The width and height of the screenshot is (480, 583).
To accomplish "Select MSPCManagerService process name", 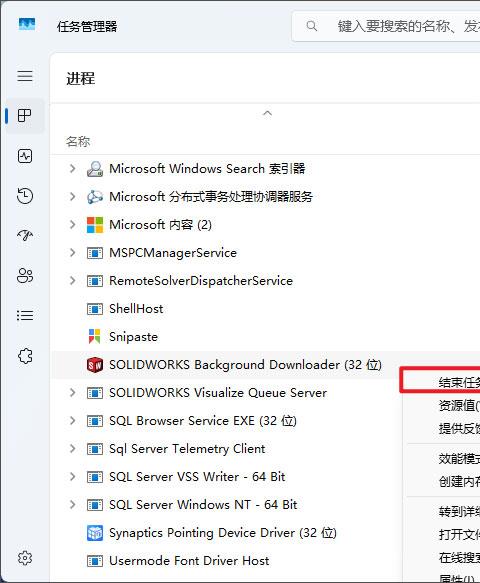I will 173,253.
